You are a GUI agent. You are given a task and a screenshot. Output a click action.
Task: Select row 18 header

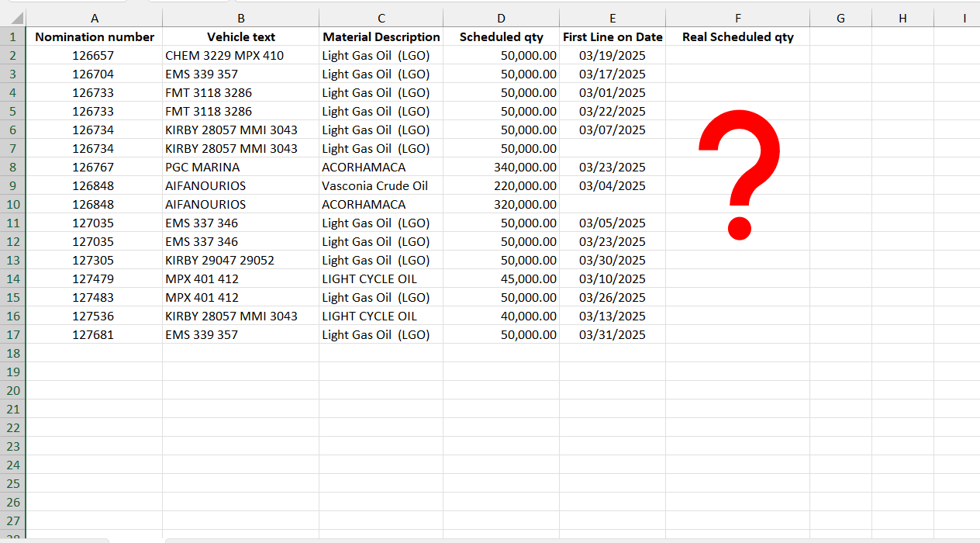[x=12, y=353]
